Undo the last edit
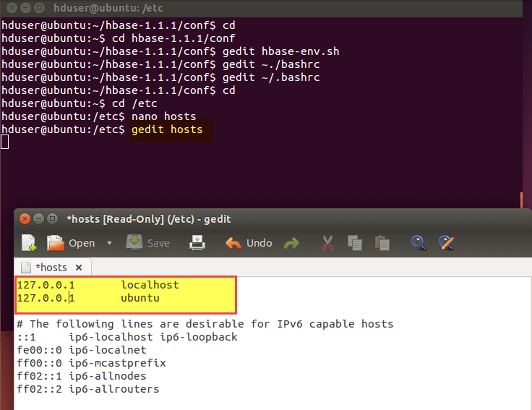This screenshot has height=410, width=532. coord(249,243)
